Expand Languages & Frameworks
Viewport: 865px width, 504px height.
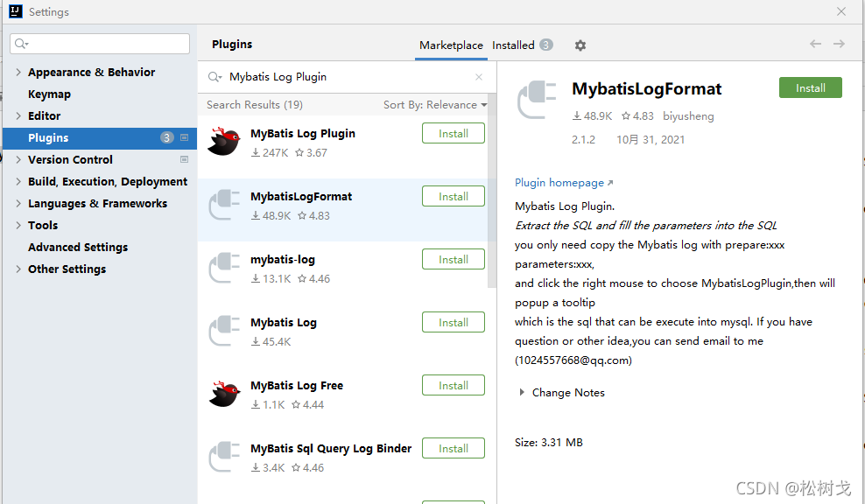[18, 204]
